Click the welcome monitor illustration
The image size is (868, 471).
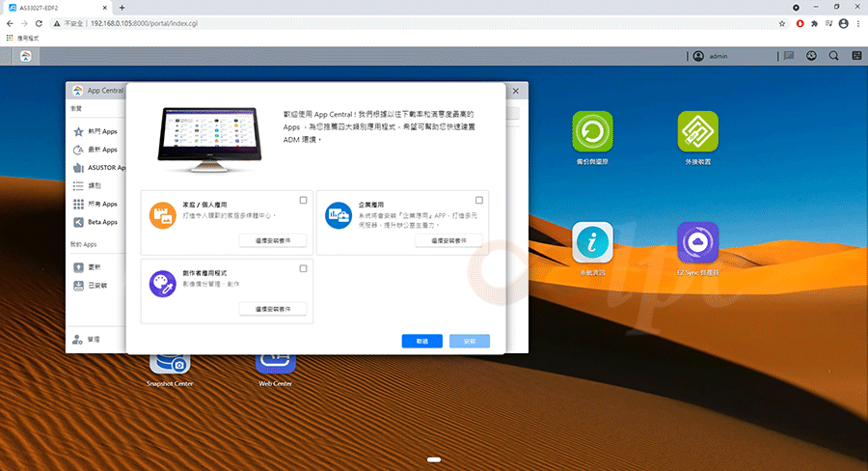pos(209,140)
